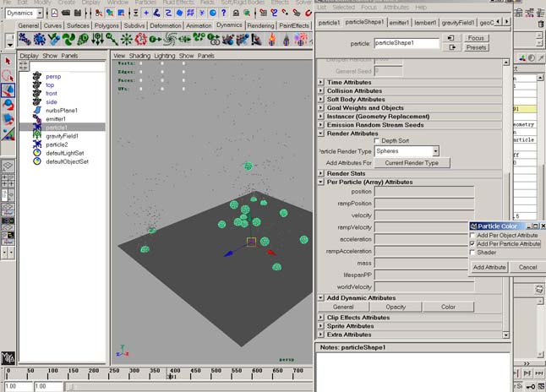
Task: Click the connection output icon by Presets
Action: [x=451, y=47]
